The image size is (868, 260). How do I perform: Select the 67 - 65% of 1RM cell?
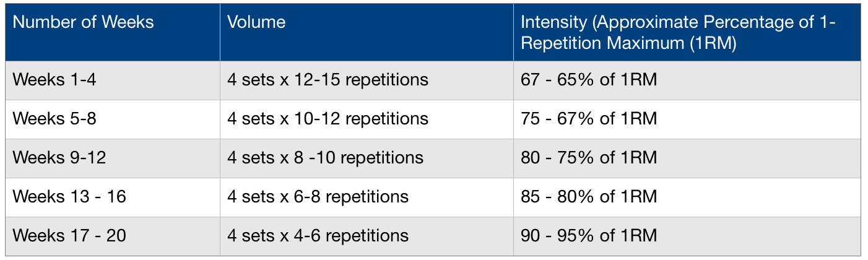tap(687, 80)
